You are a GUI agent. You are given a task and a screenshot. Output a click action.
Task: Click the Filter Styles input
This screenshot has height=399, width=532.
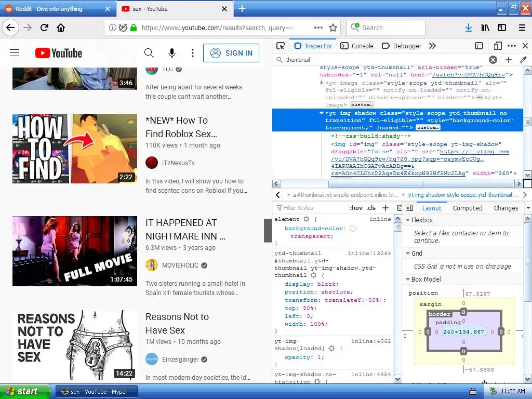(x=312, y=208)
